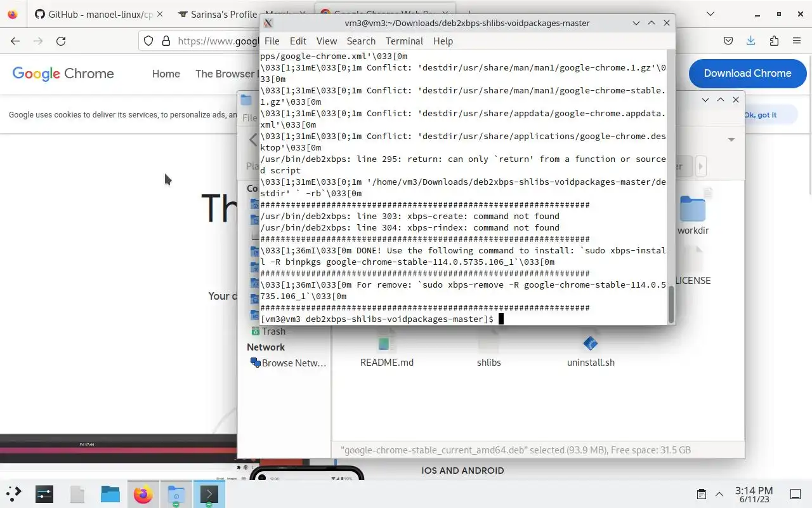Click the terminal scrollbar thumb
The height and width of the screenshot is (508, 812).
coord(671,304)
